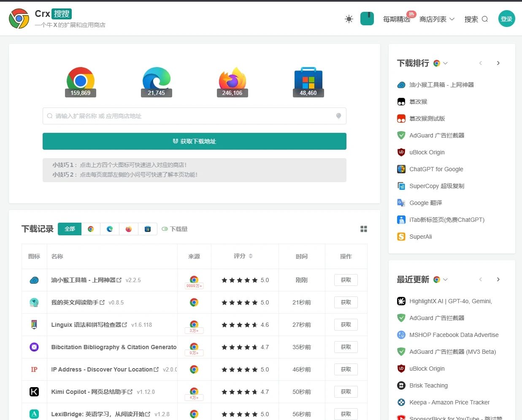Switch download records to grid view

coord(364,229)
